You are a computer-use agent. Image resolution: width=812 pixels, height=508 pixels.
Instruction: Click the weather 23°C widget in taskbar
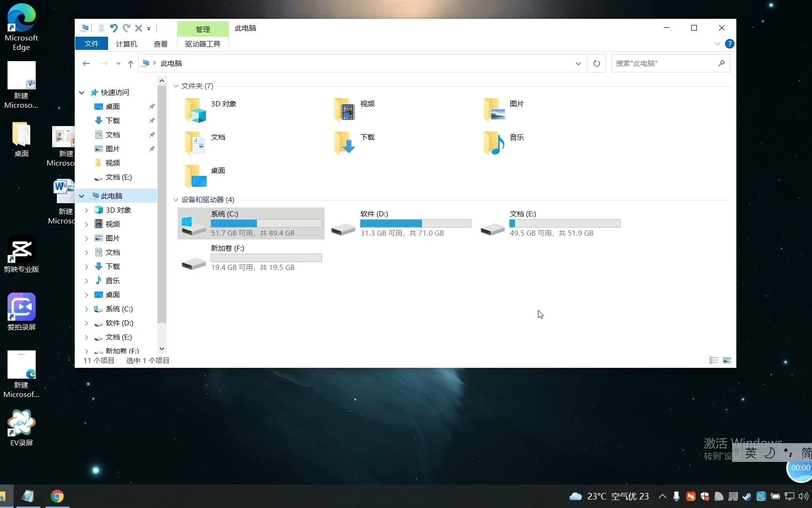pos(609,496)
